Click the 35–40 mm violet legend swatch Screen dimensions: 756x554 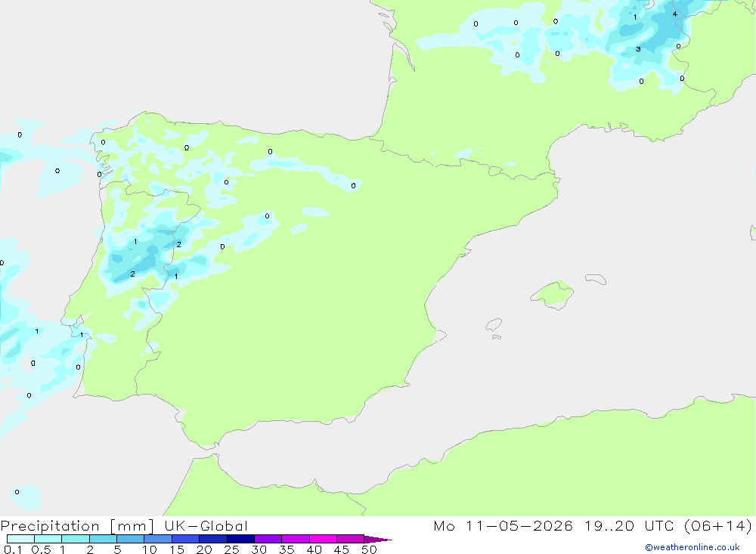click(295, 539)
